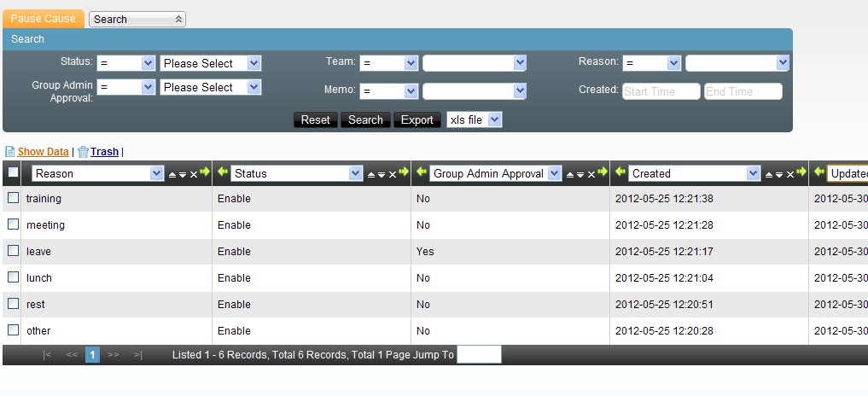Move Reason column right with green arrow

coord(205,172)
